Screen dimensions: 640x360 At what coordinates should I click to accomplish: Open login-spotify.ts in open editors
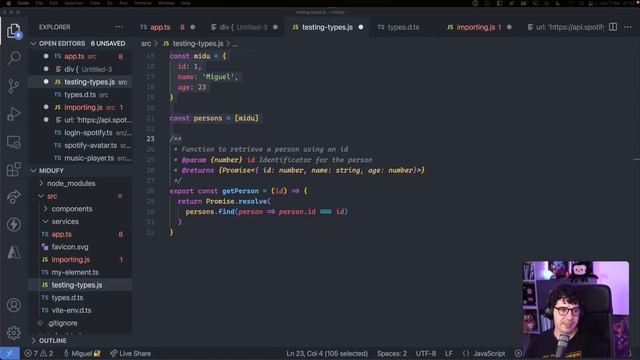[80, 133]
